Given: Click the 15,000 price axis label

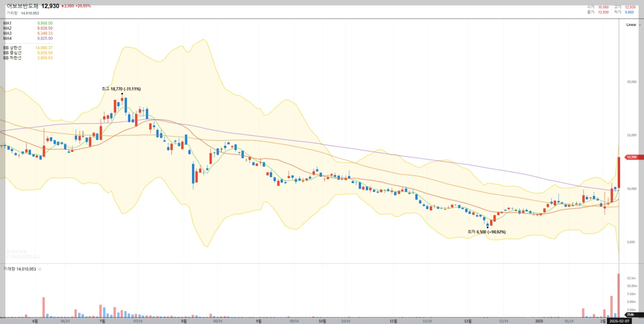Looking at the screenshot, I should click(632, 135).
